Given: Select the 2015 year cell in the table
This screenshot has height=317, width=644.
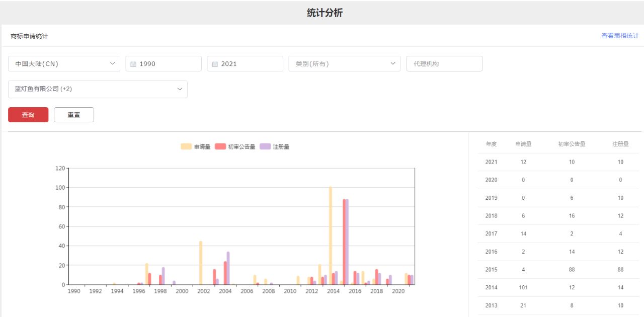Looking at the screenshot, I should click(491, 270).
